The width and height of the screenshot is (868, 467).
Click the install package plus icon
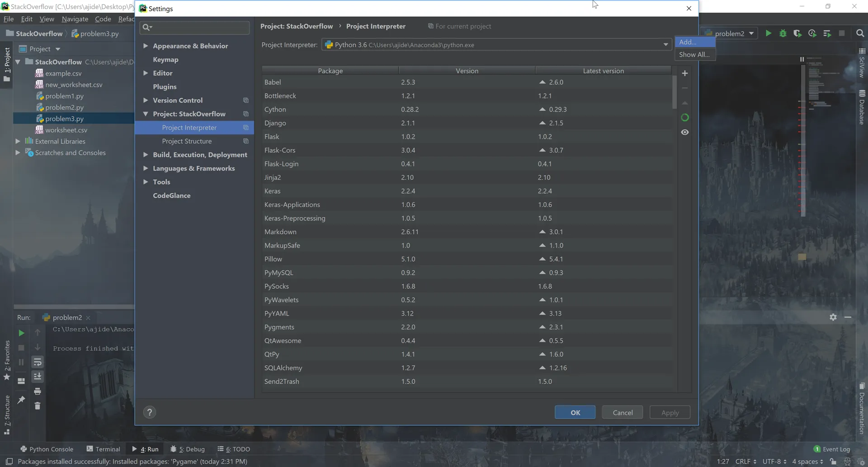[x=685, y=73]
